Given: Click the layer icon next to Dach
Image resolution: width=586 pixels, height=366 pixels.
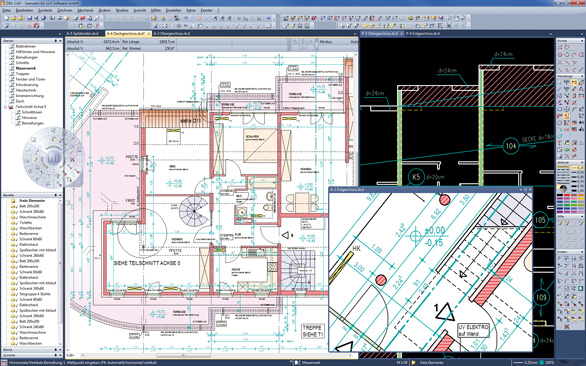Looking at the screenshot, I should 12,101.
